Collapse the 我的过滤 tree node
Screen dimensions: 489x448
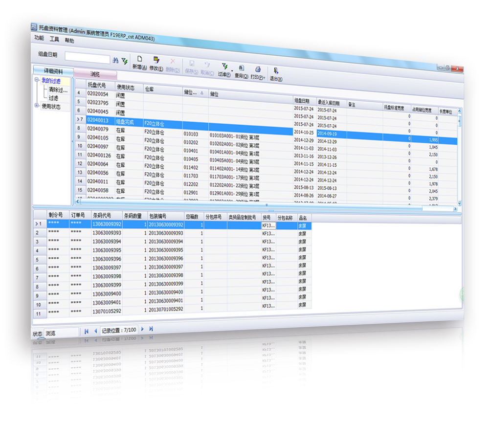[x=36, y=81]
